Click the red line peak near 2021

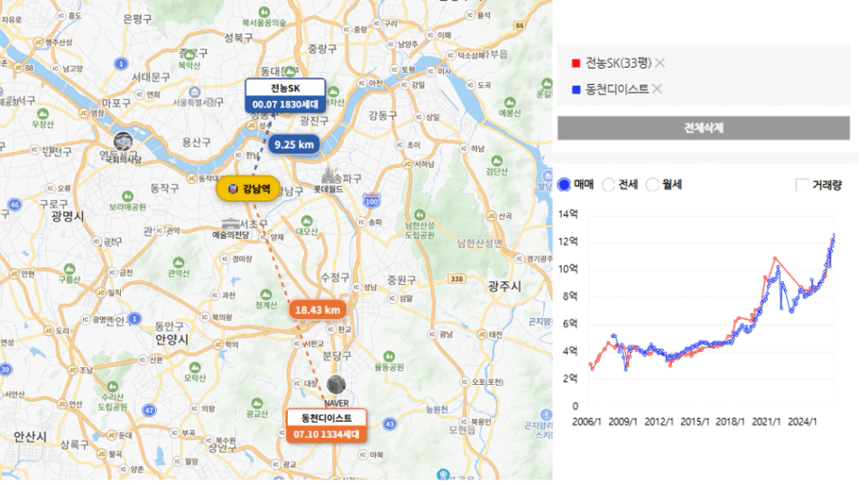coord(774,258)
